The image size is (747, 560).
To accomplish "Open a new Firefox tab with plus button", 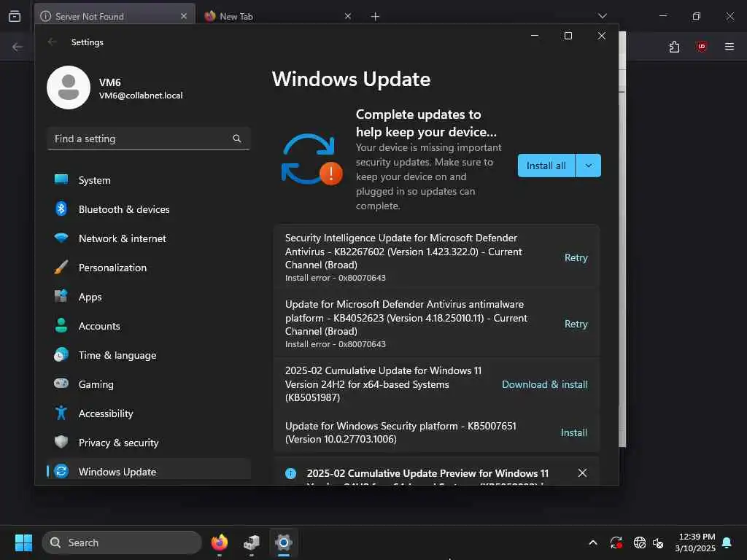I will tap(376, 17).
